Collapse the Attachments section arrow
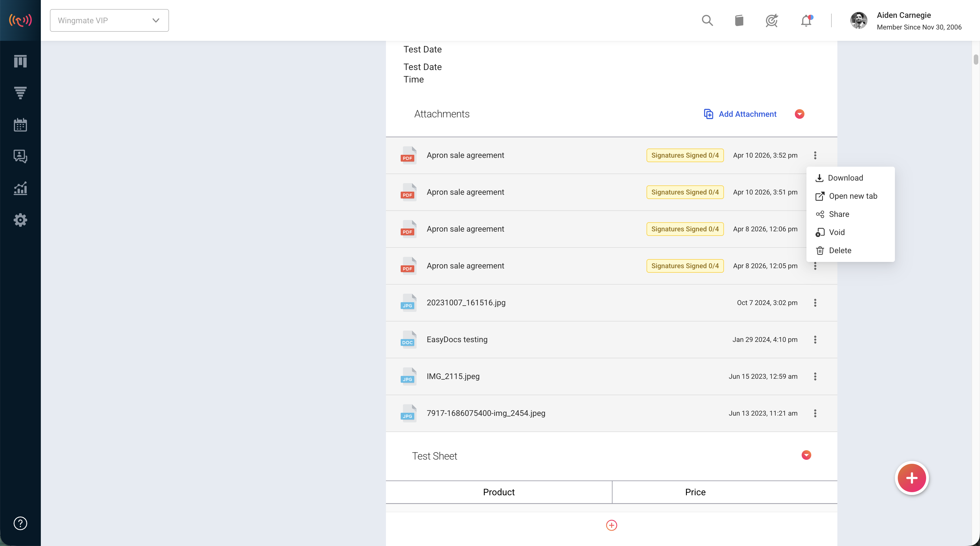This screenshot has height=546, width=980. tap(799, 114)
